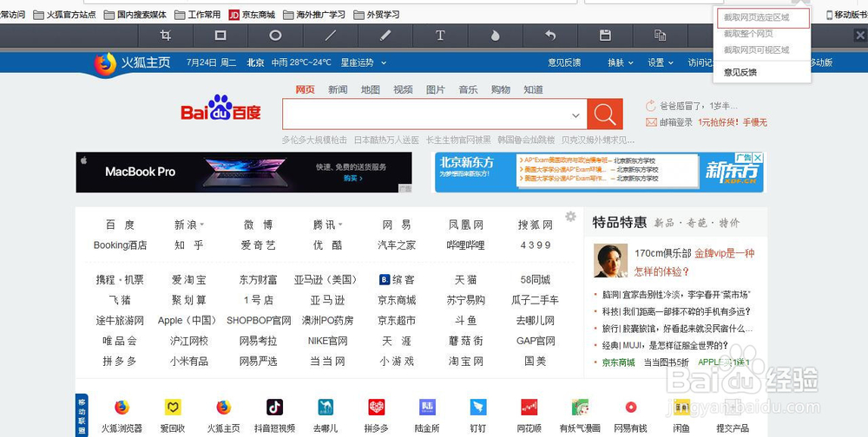
Task: Select the crop tool in screenshot toolbar
Action: [x=166, y=36]
